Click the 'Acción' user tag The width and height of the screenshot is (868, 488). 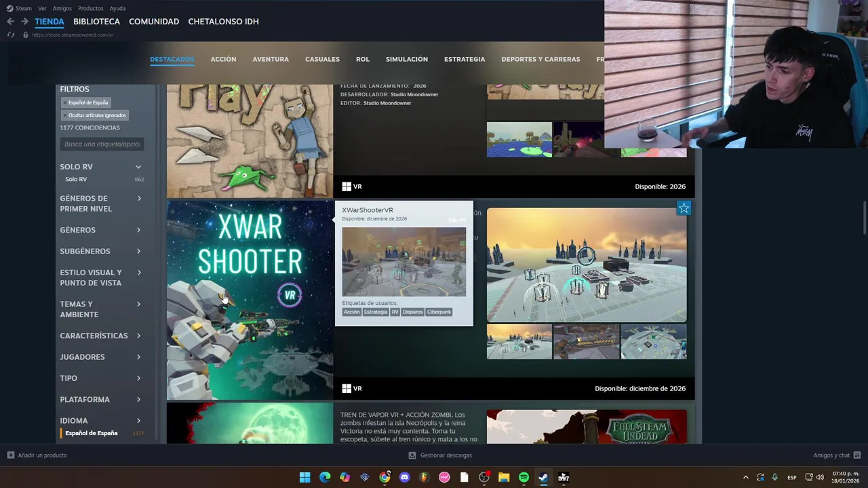[x=352, y=312]
